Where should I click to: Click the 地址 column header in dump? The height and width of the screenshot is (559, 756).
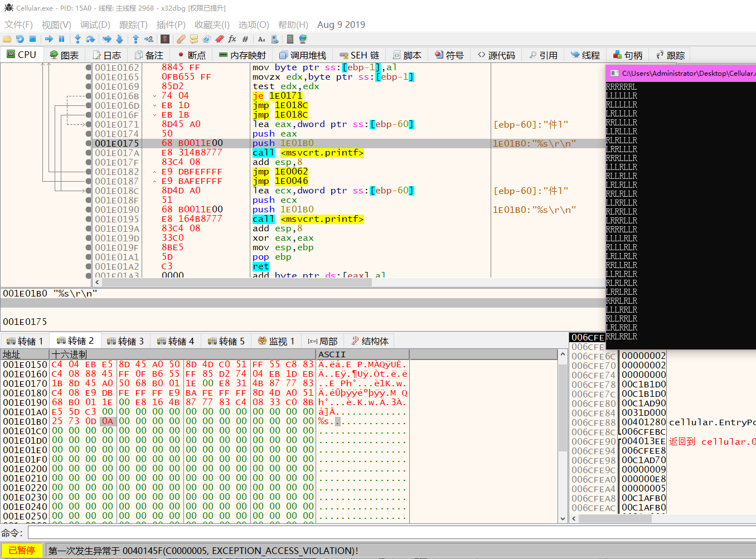click(x=25, y=354)
